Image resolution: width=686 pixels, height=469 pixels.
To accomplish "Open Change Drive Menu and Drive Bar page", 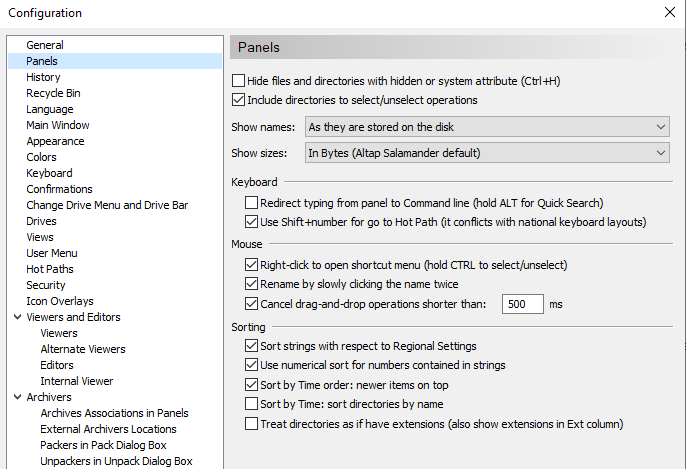I will pos(107,205).
